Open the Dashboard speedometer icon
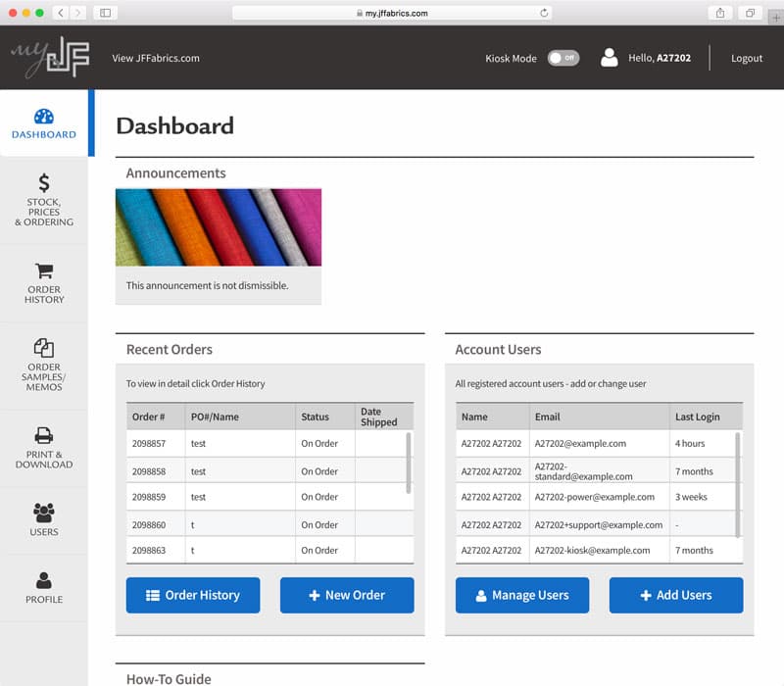 44,117
